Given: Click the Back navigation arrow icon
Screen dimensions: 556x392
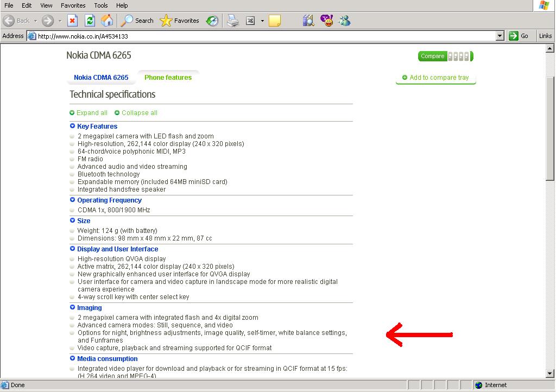Looking at the screenshot, I should [9, 21].
